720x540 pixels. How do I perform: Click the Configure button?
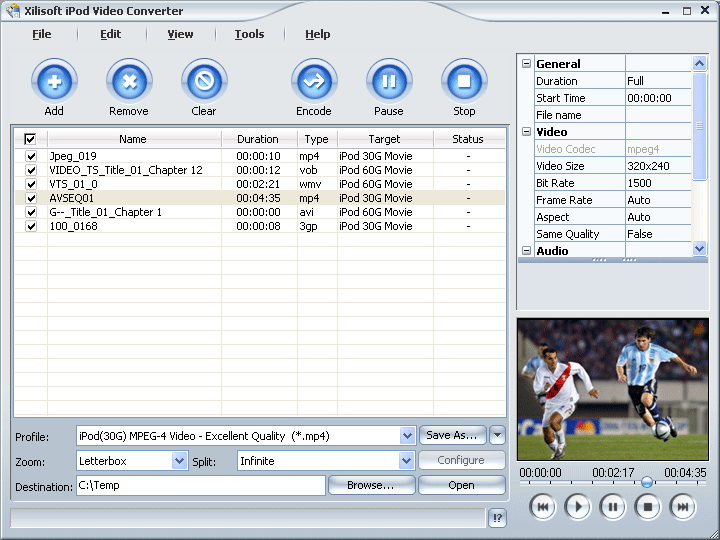461,460
